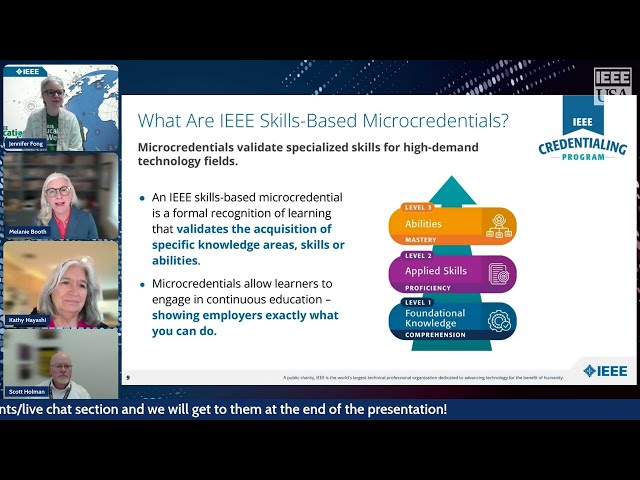Click the purple Applied Skills level block
The height and width of the screenshot is (480, 640).
pos(452,272)
